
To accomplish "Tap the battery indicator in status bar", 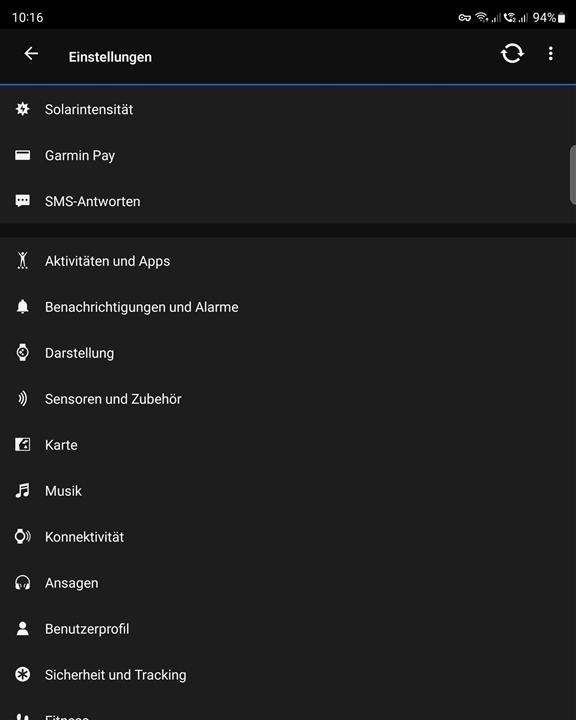I will (561, 17).
